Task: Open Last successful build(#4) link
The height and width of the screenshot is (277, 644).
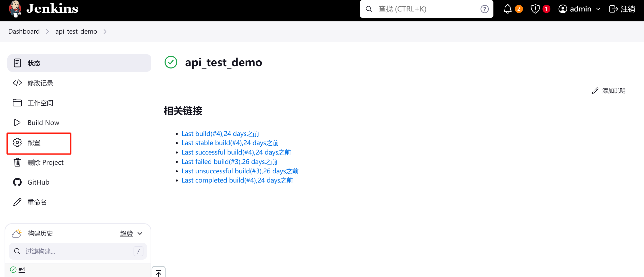Action: (236, 153)
